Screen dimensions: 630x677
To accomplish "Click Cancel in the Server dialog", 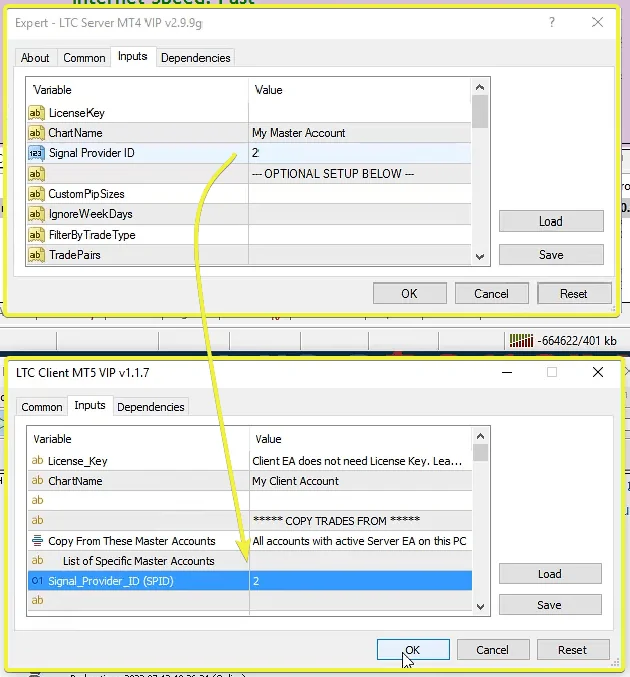I will 491,294.
